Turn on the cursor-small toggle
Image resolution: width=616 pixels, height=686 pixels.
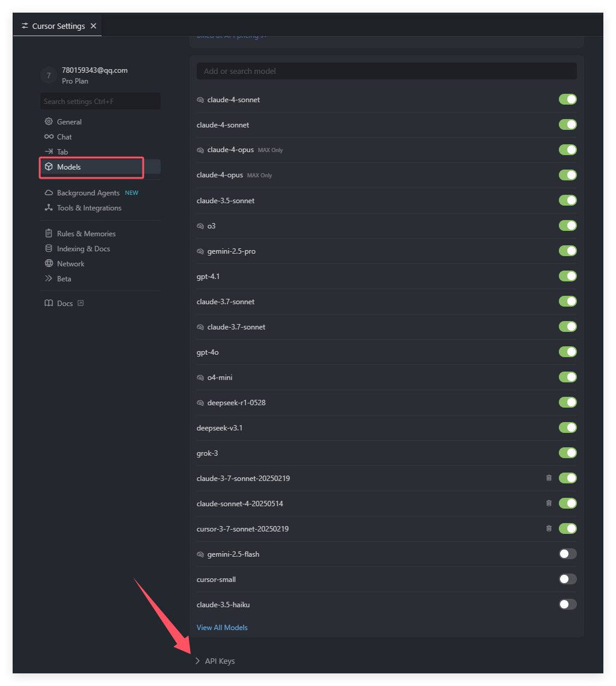pyautogui.click(x=567, y=579)
